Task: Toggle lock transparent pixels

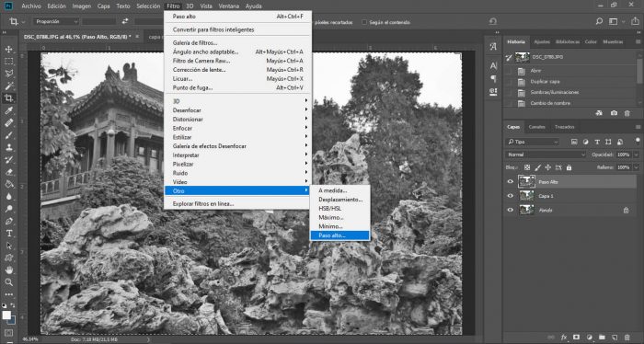Action: (x=527, y=167)
